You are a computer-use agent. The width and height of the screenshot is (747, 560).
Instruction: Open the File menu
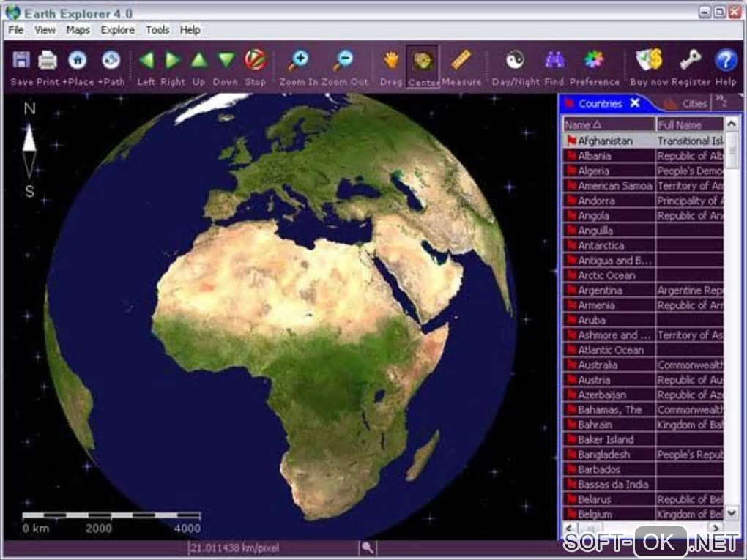(15, 30)
